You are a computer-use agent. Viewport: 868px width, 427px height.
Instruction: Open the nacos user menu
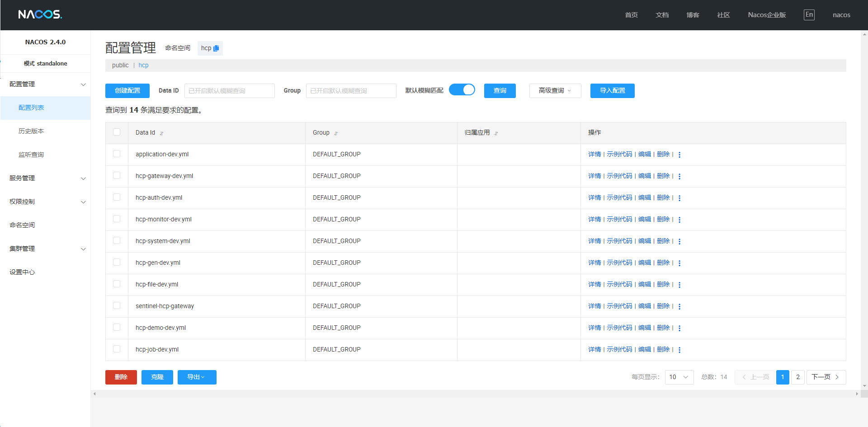click(841, 15)
